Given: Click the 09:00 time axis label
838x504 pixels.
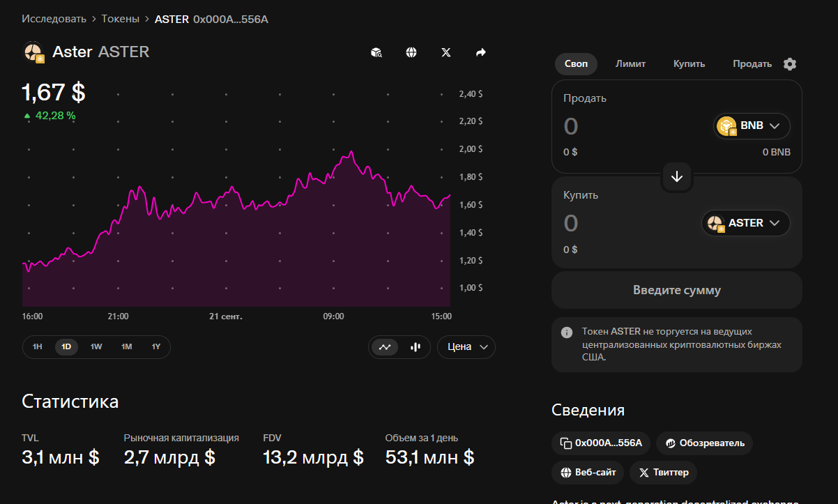Looking at the screenshot, I should (333, 316).
